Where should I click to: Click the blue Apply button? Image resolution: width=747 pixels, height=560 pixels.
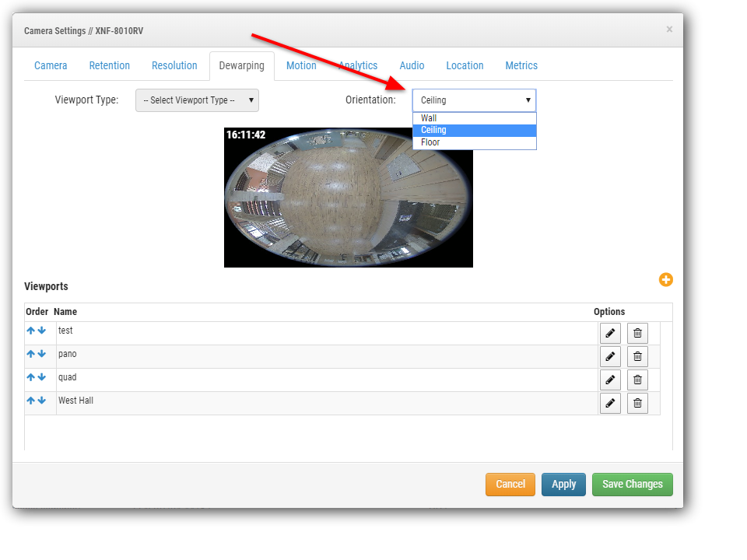click(x=563, y=485)
